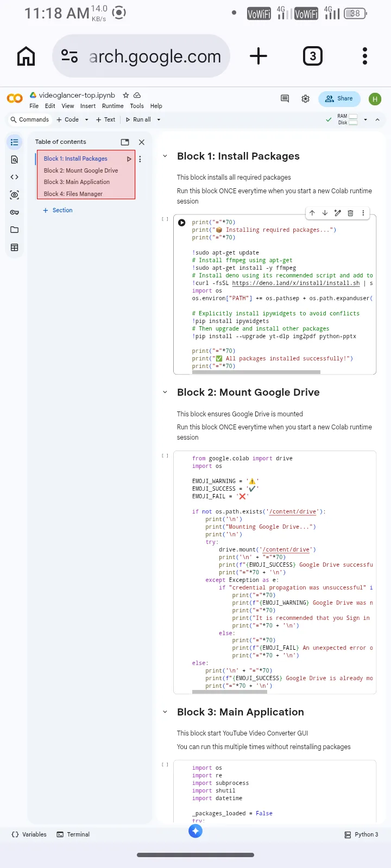Close the Table of contents panel
This screenshot has height=868, width=391.
(x=142, y=142)
